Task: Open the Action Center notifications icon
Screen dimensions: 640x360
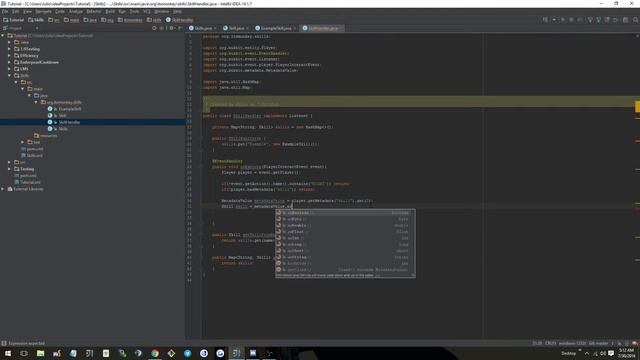Action: (611, 353)
